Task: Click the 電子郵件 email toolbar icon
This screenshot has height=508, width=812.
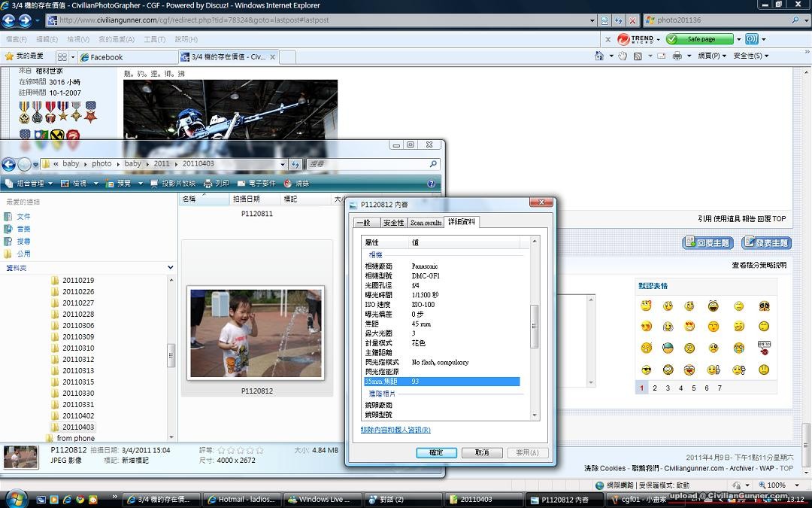Action: tap(241, 183)
